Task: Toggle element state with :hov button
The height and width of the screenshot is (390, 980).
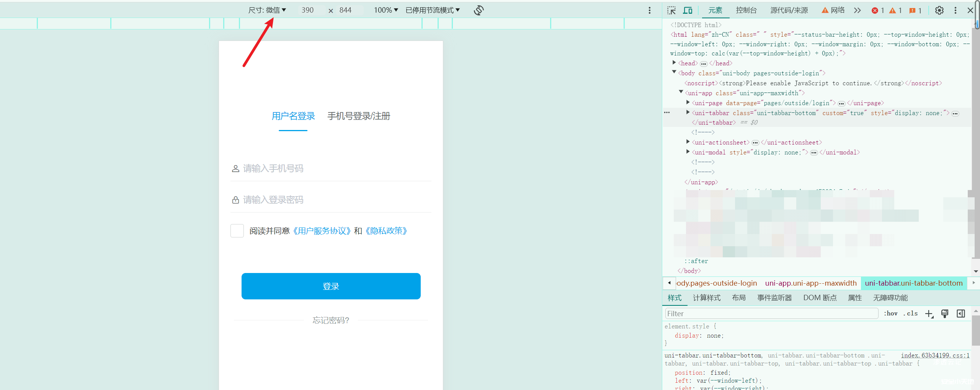Action: click(891, 313)
